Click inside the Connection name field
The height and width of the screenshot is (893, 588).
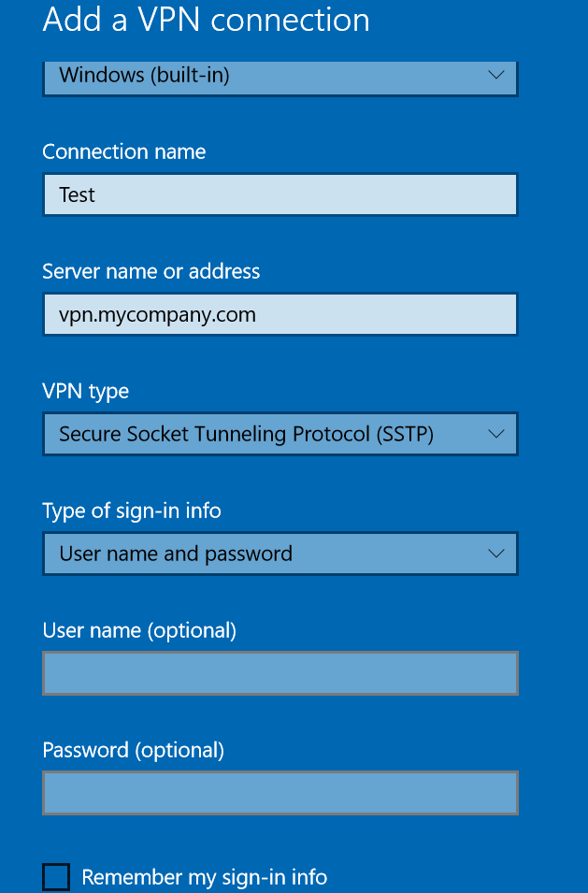[280, 194]
